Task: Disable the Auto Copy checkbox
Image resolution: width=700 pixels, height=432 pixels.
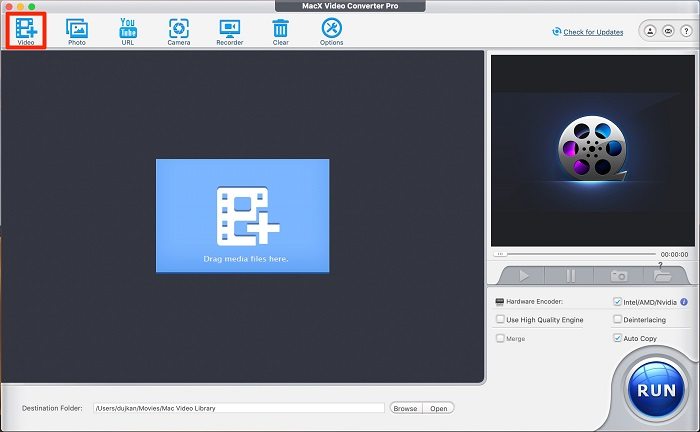Action: click(x=617, y=338)
